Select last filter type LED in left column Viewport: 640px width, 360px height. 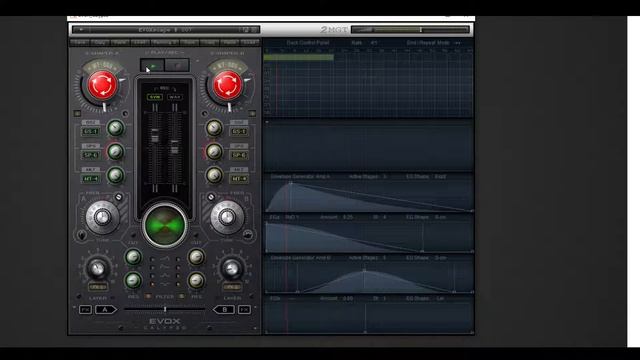[152, 284]
